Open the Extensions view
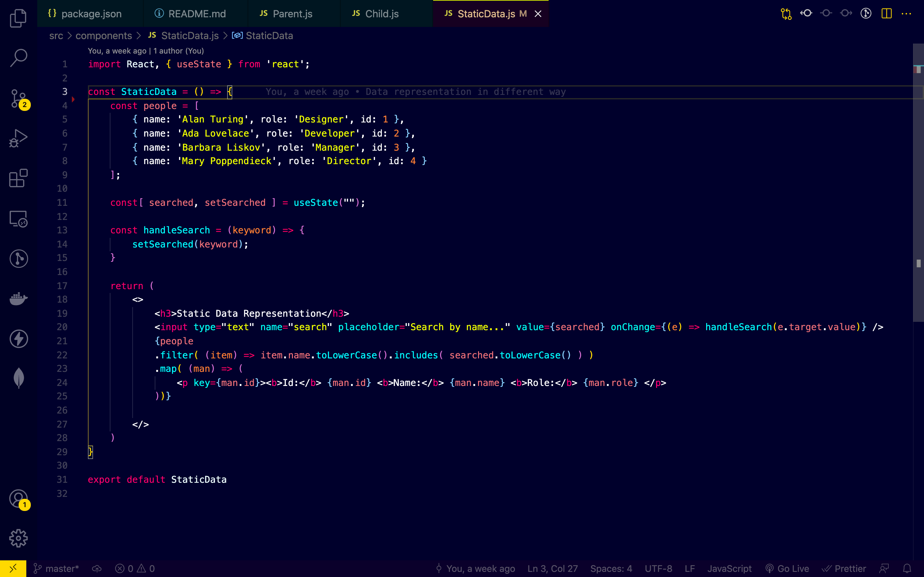This screenshot has height=577, width=924. (18, 178)
